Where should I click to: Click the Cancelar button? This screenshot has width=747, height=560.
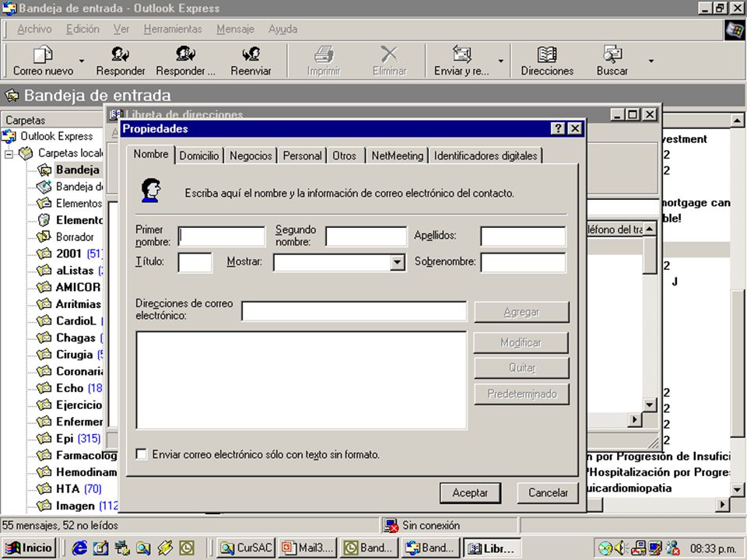(548, 493)
